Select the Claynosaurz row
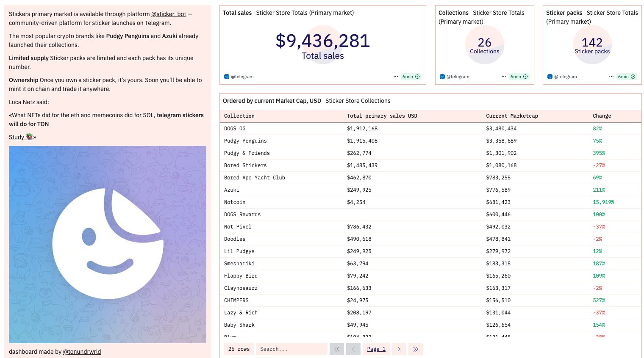The width and height of the screenshot is (644, 358). 430,288
